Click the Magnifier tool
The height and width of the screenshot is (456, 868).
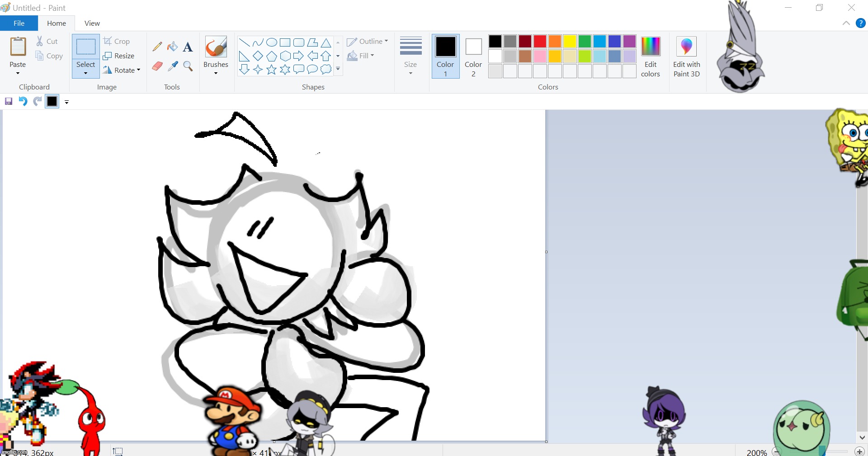coord(188,66)
